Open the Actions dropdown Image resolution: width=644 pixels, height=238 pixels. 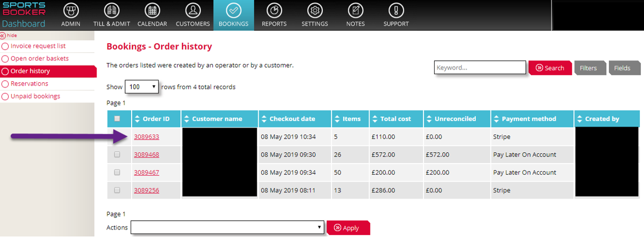(x=227, y=227)
